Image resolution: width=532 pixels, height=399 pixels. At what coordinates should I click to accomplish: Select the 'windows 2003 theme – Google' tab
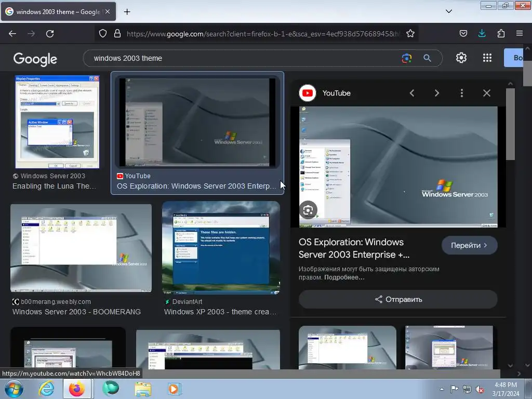pos(58,11)
